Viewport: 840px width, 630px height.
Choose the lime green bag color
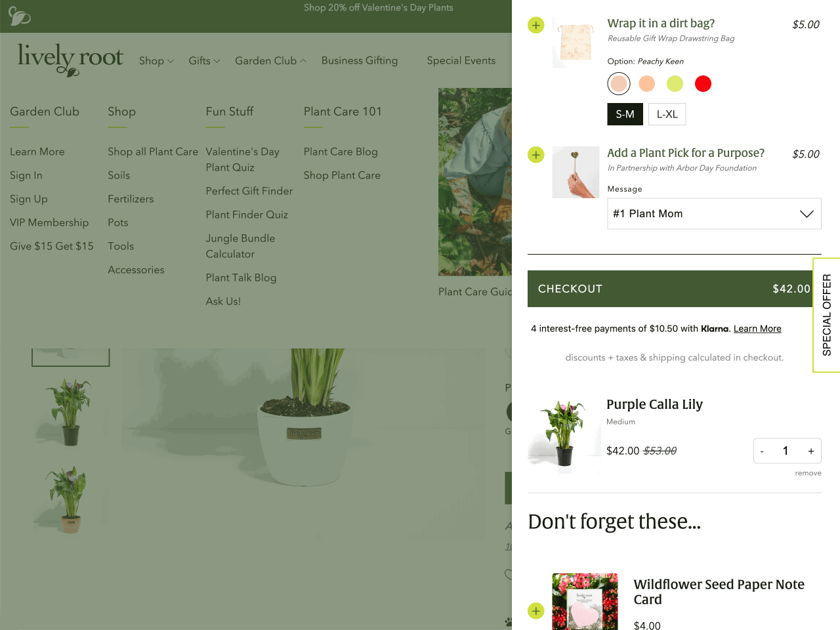point(675,84)
